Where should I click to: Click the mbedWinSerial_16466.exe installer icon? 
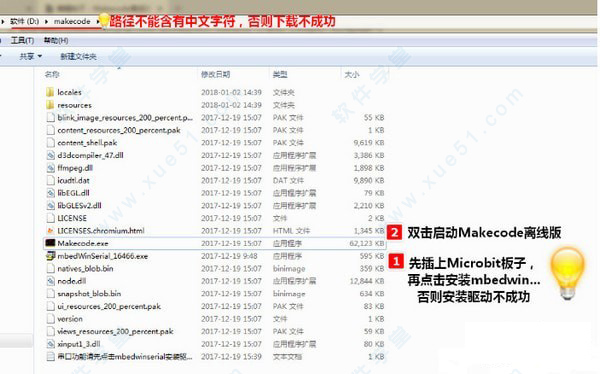click(50, 256)
